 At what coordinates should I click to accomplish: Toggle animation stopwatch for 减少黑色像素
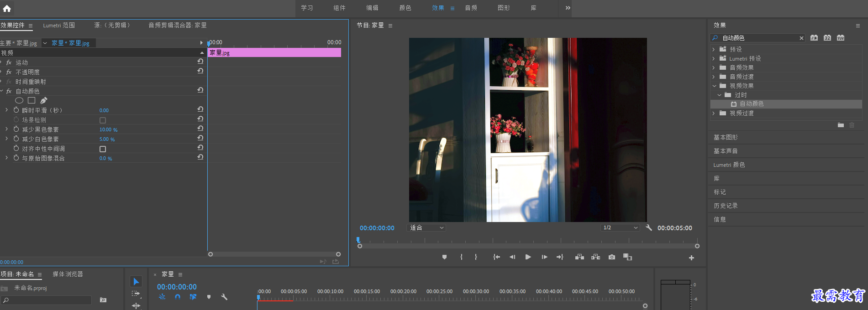[16, 129]
